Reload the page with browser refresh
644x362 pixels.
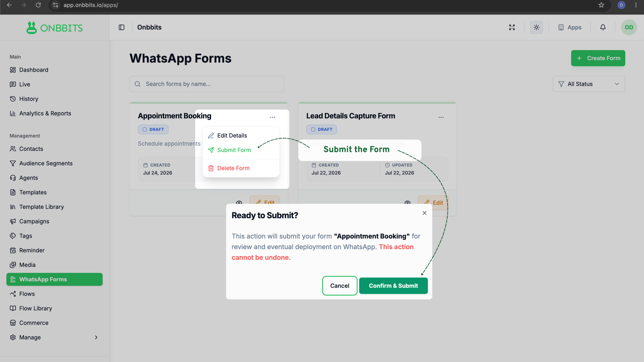click(x=38, y=5)
